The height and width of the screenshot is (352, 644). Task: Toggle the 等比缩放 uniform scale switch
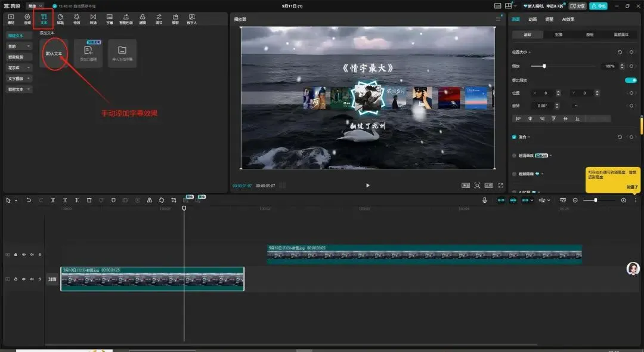[630, 80]
